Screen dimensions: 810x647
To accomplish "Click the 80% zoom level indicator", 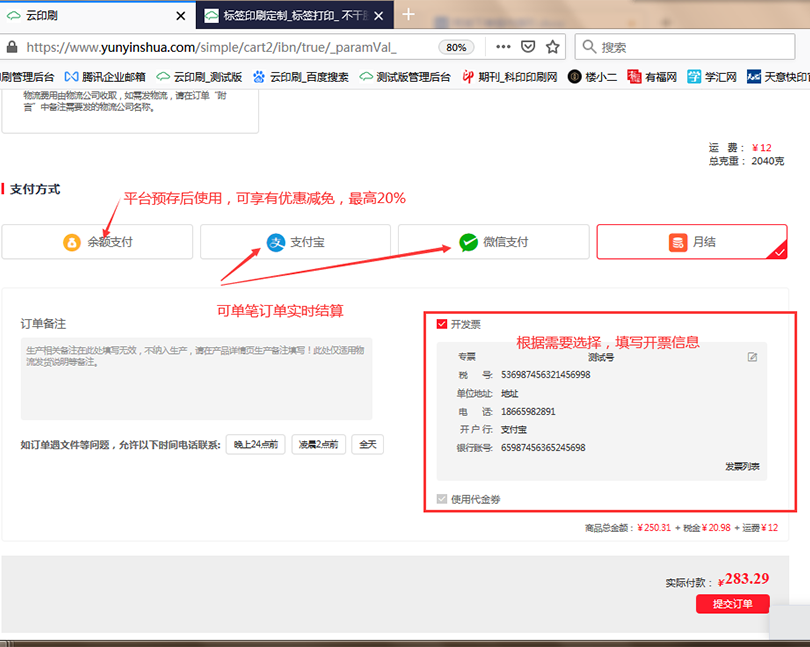I will (456, 47).
